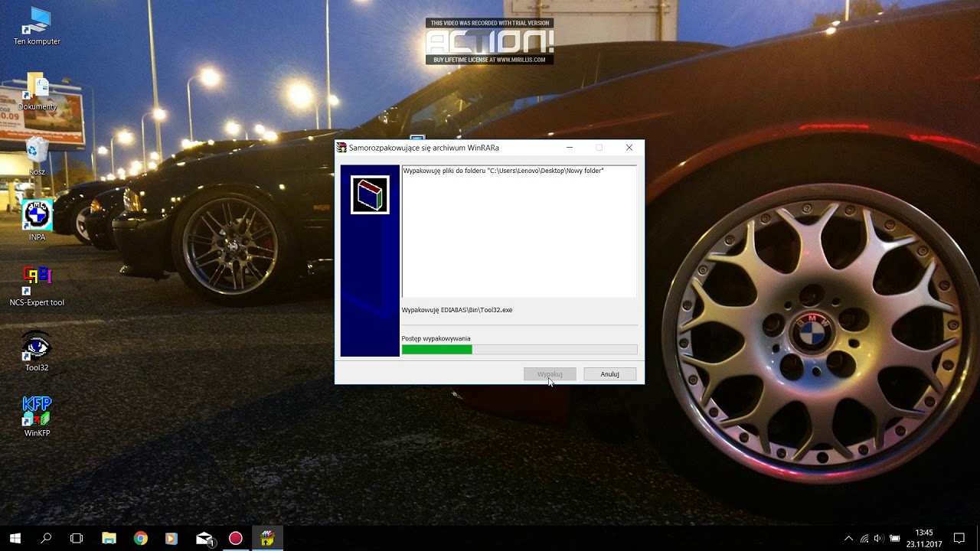Image resolution: width=980 pixels, height=551 pixels.
Task: Open the taskbar search magnifier
Action: [46, 539]
